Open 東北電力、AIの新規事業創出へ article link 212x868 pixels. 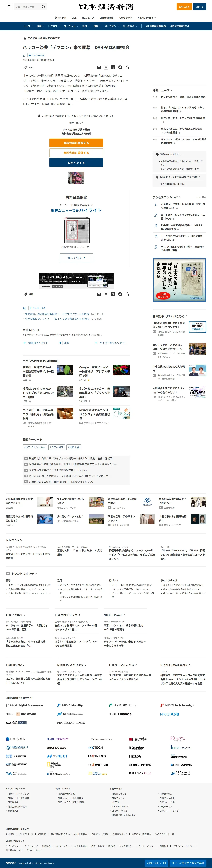point(57,314)
